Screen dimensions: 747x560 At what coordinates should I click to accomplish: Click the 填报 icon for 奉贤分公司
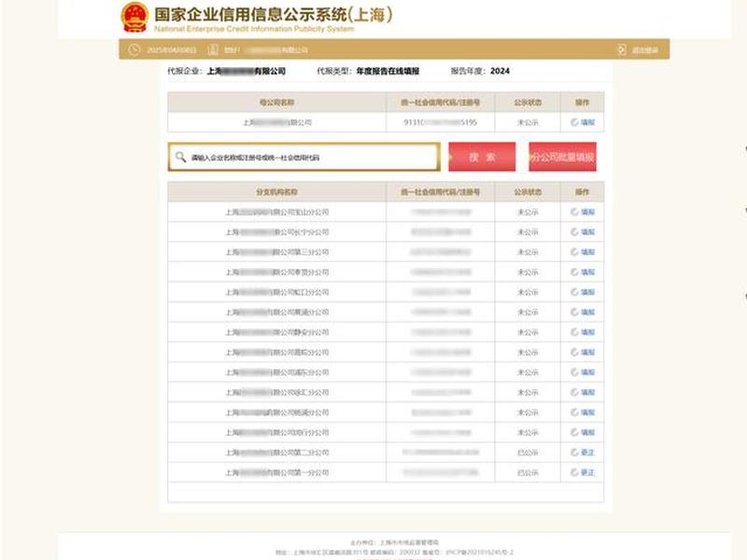(574, 272)
